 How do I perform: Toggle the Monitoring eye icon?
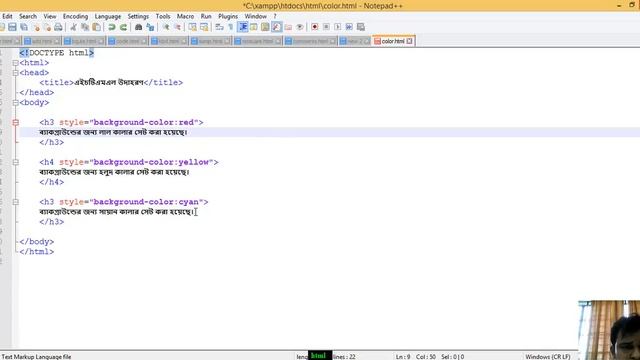[300, 27]
